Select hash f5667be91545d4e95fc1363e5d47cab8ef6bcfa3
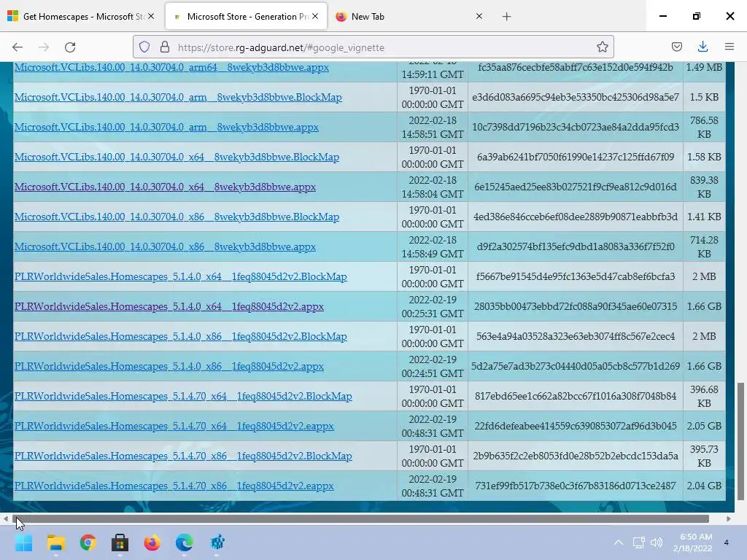This screenshot has height=560, width=747. pyautogui.click(x=576, y=276)
